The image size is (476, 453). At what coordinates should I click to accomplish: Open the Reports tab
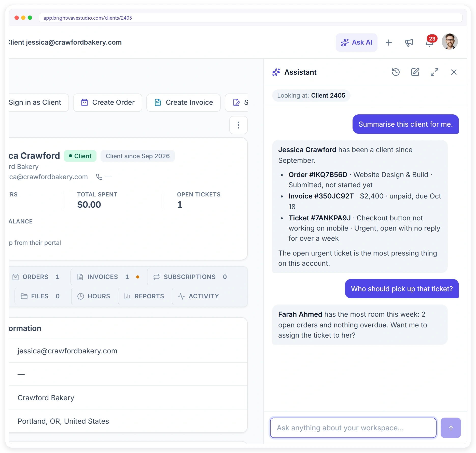144,296
